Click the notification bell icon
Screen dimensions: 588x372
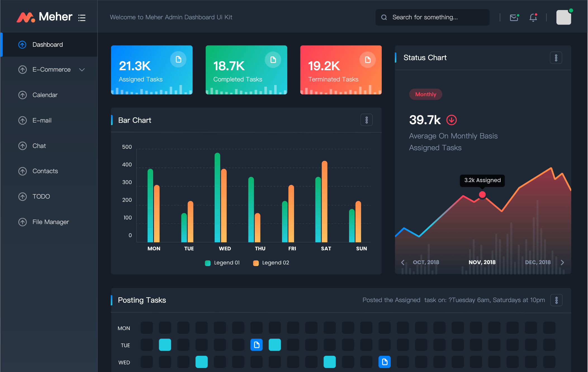point(533,18)
